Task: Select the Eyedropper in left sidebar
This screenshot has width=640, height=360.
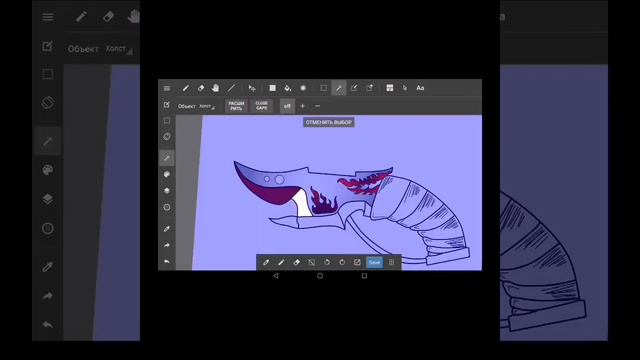Action: [x=167, y=229]
